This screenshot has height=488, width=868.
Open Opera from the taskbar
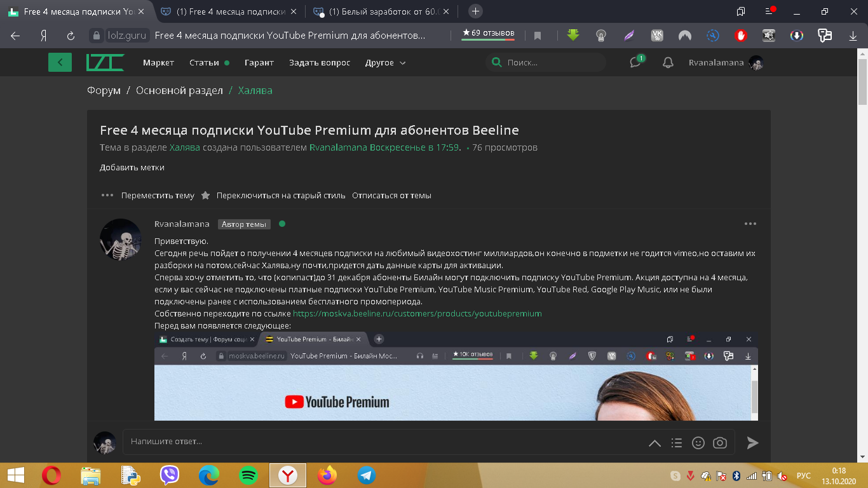click(x=51, y=475)
